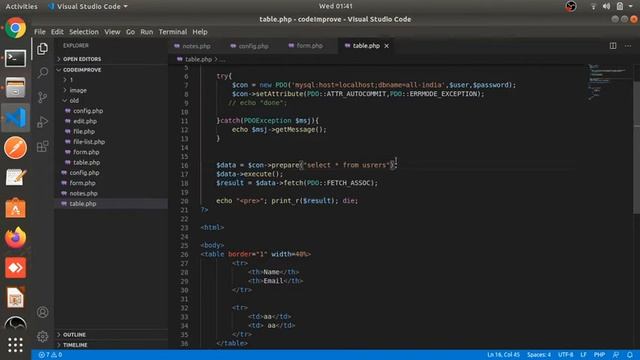Open the Edit menu
This screenshot has width=640, height=360.
point(57,32)
